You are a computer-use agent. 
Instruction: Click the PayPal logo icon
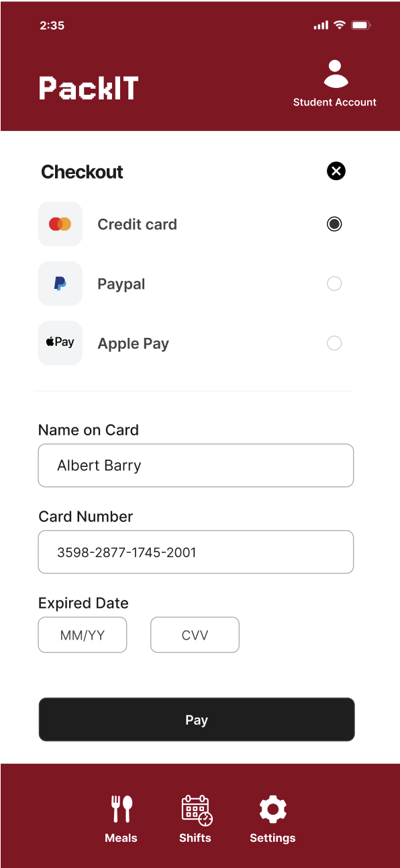(60, 284)
